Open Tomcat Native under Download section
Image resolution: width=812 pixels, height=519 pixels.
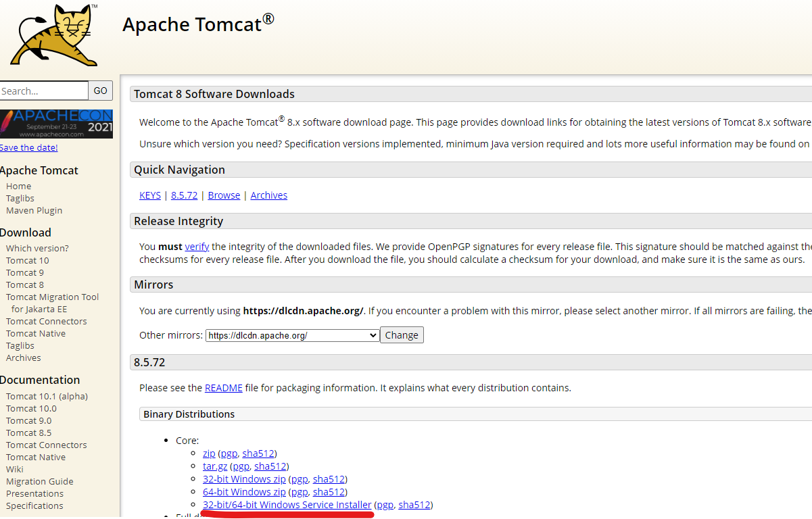point(36,333)
